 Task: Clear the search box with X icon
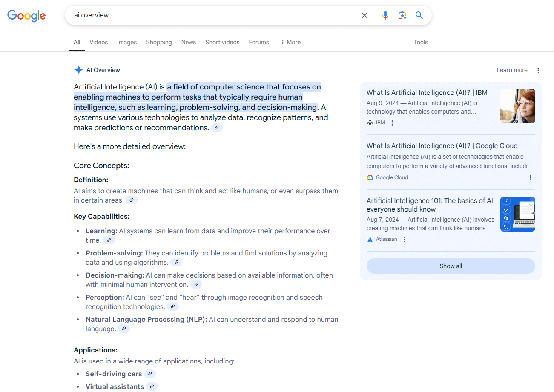(x=365, y=15)
